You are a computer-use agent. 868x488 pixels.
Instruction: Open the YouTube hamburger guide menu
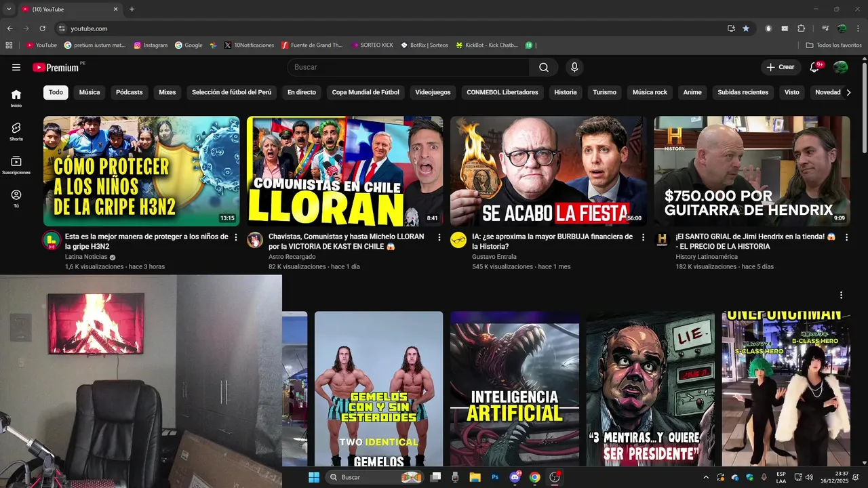16,67
